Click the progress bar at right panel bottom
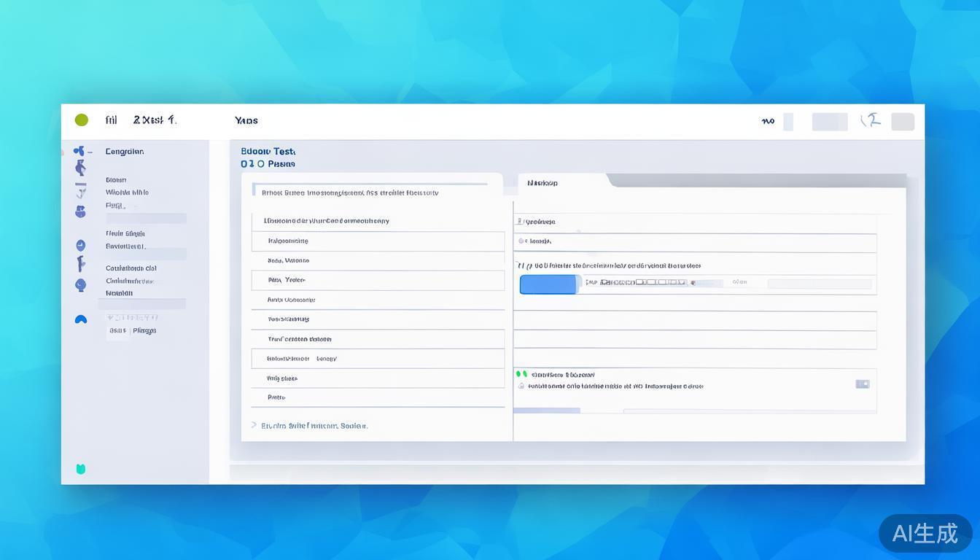Viewport: 980px width, 560px height. point(547,411)
